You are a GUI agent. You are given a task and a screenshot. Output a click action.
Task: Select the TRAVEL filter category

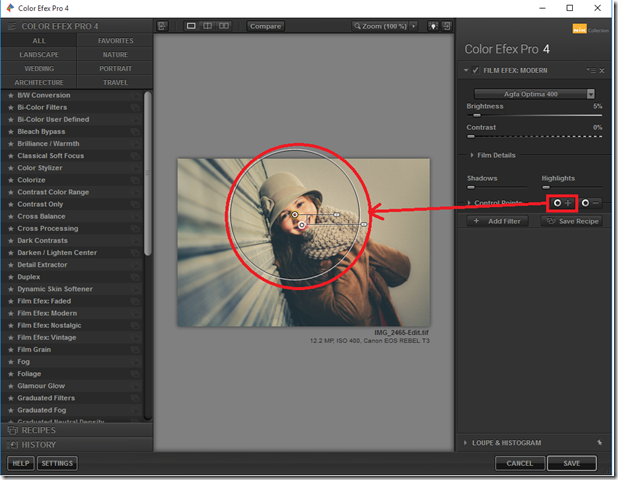(115, 82)
